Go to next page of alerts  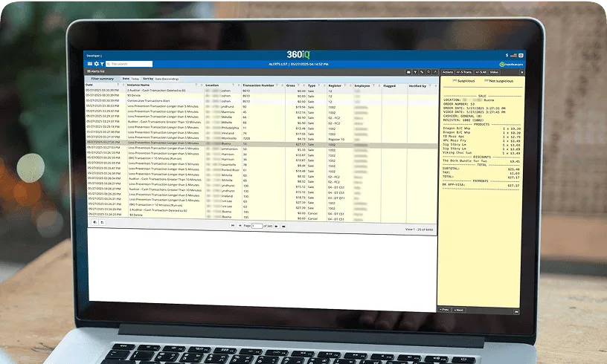(277, 226)
